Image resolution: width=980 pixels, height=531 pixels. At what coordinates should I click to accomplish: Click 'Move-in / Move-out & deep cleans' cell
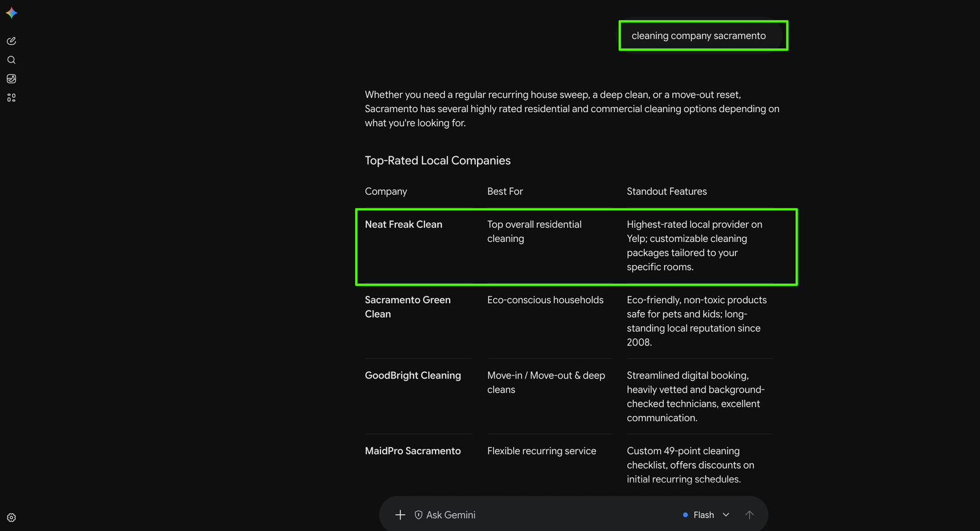click(546, 382)
